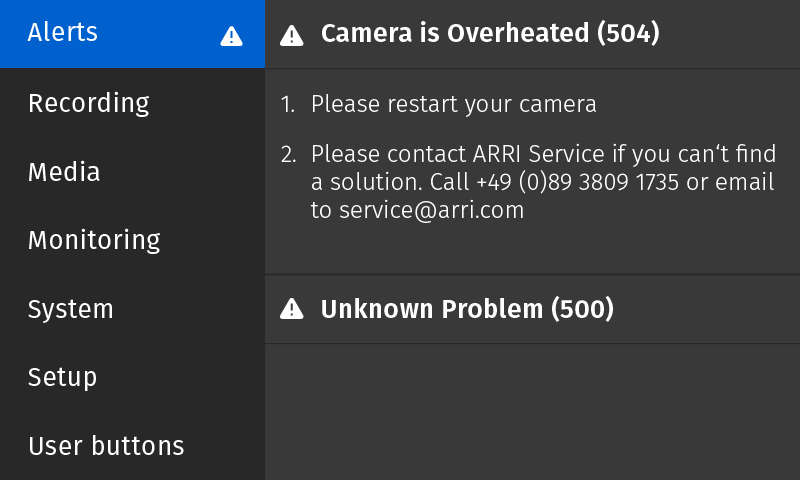Click the step number 2 in the alert
800x480 pixels.
click(288, 155)
